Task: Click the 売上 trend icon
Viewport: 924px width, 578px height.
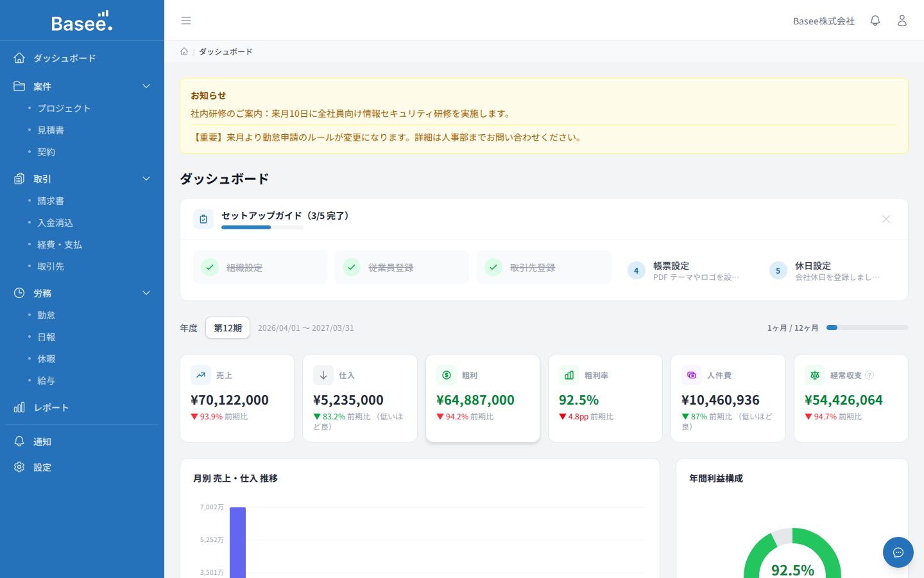Action: point(201,375)
